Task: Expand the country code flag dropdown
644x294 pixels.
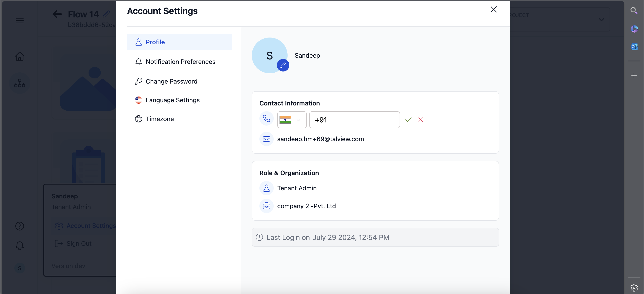Action: click(x=292, y=120)
